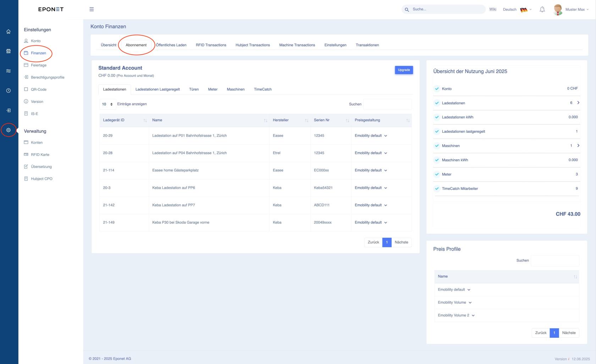
Task: Click the search magnifier icon
Action: pyautogui.click(x=407, y=10)
